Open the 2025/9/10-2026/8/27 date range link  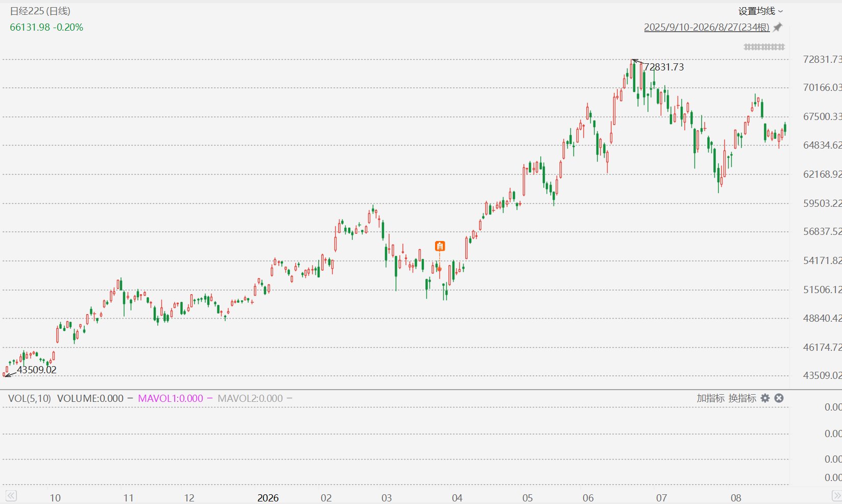point(707,27)
